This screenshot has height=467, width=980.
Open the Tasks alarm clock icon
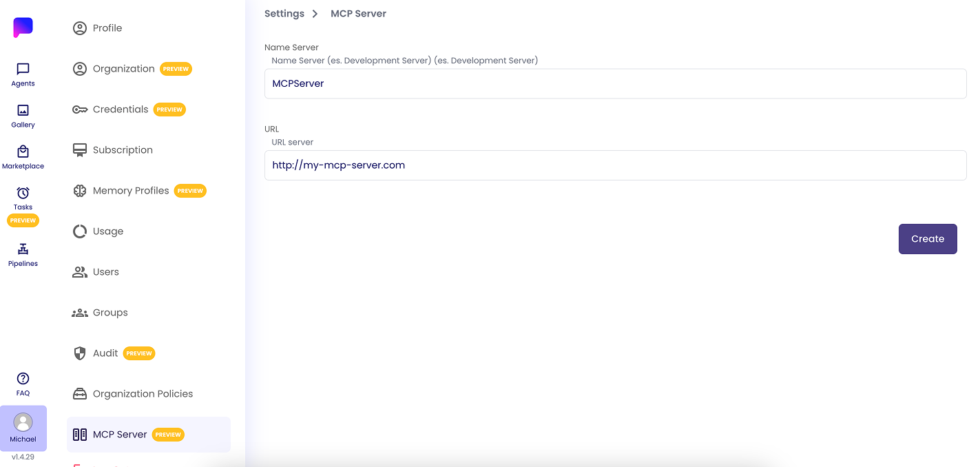coord(23,193)
